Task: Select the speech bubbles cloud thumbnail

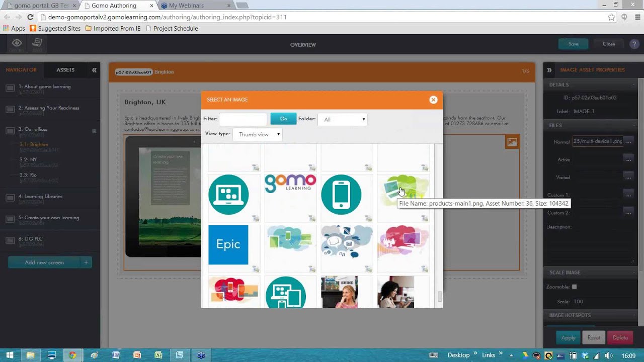Action: pyautogui.click(x=347, y=241)
